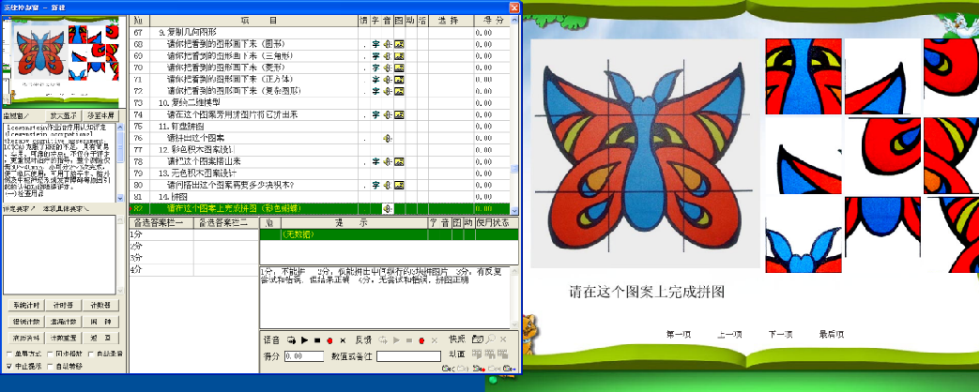
Task: Click down arrow of item list scrollbar
Action: point(515,211)
